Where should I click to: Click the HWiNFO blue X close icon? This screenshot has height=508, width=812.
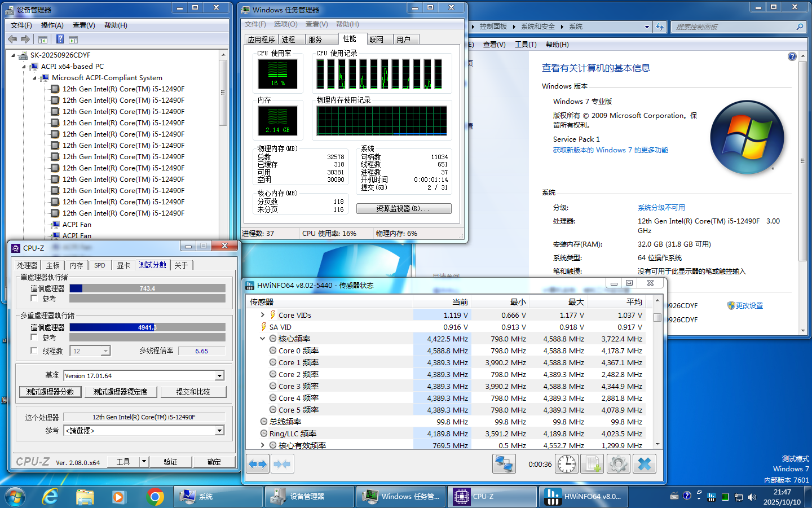pyautogui.click(x=644, y=464)
